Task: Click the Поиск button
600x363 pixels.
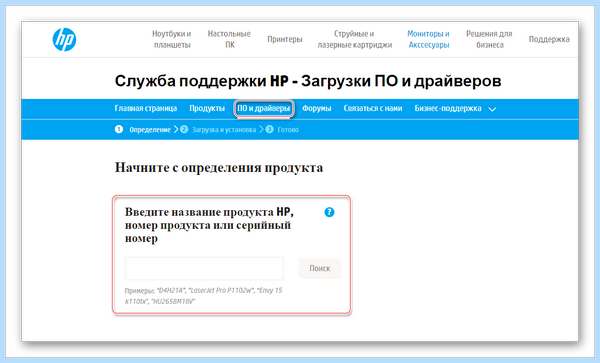Action: [320, 269]
